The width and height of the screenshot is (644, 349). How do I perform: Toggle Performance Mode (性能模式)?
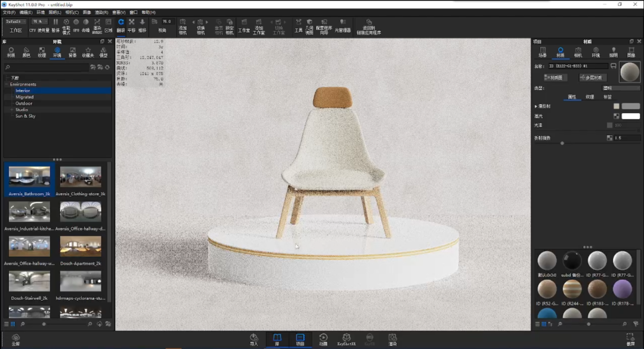point(66,26)
